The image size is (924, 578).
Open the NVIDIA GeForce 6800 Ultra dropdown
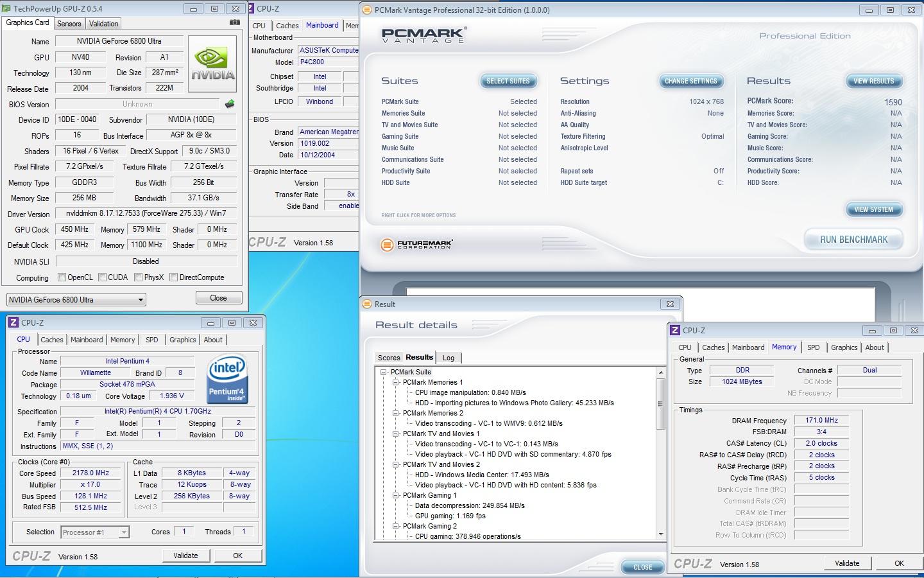[76, 299]
